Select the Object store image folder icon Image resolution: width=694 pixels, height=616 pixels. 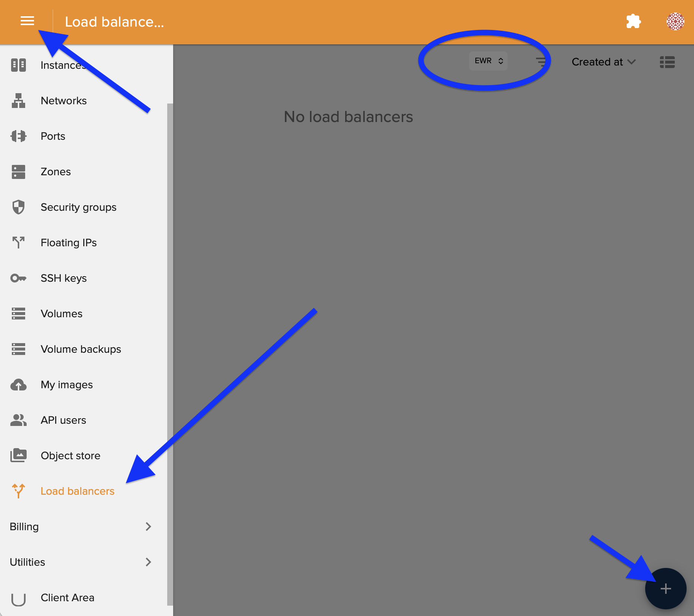(x=18, y=455)
